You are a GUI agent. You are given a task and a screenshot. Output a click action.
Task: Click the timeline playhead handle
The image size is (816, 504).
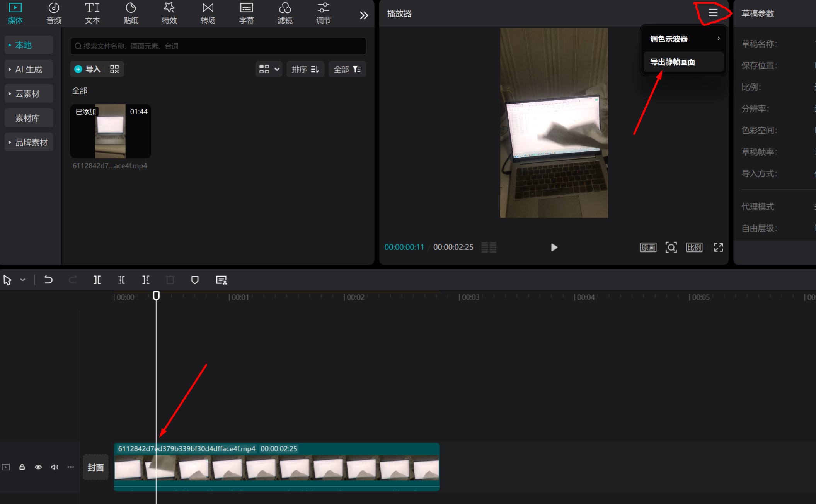[156, 296]
